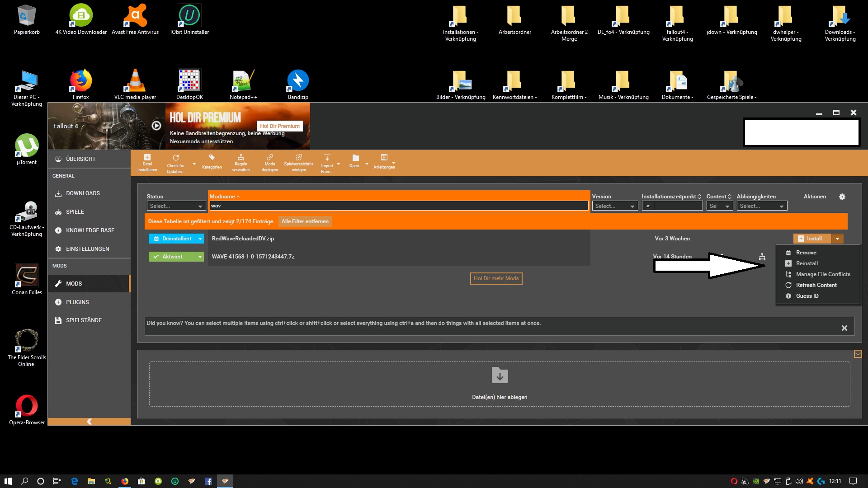
Task: Click the Modname filter text field
Action: point(399,206)
